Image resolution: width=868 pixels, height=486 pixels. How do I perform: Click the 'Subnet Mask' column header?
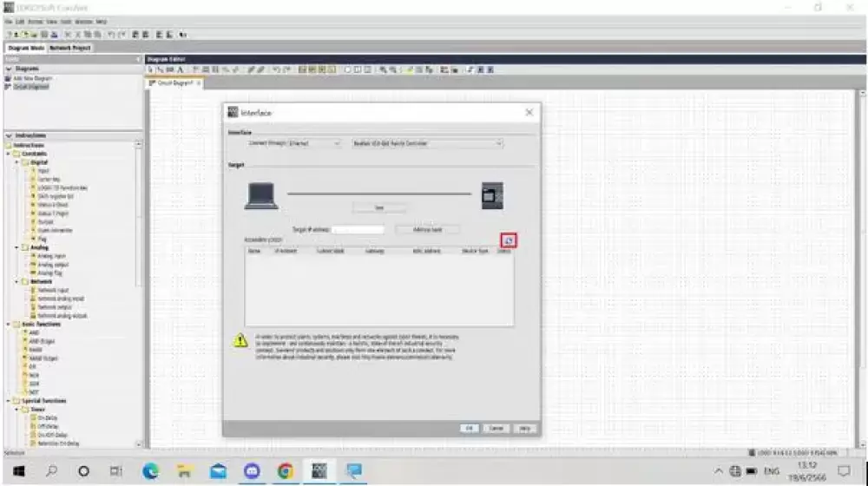click(331, 252)
